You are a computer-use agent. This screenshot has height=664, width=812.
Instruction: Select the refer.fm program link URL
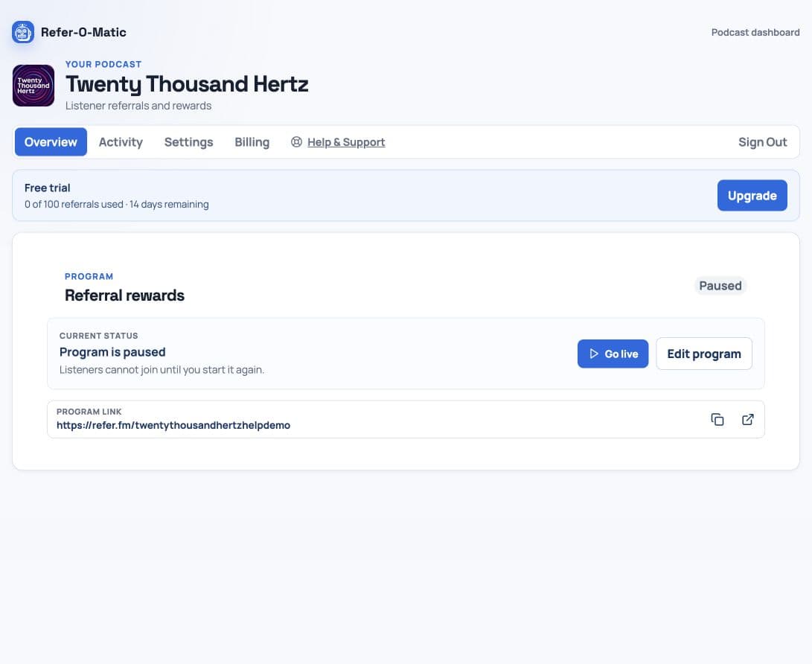point(173,425)
